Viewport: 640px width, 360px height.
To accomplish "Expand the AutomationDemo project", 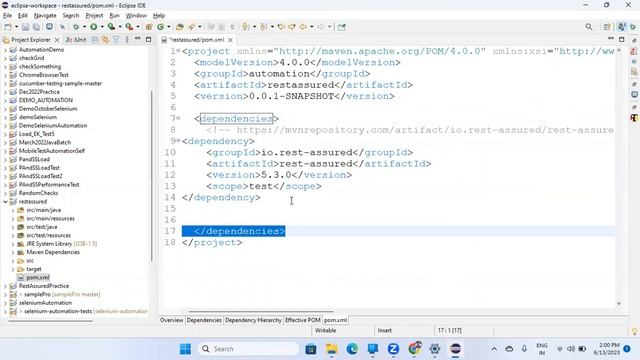I will coord(5,50).
